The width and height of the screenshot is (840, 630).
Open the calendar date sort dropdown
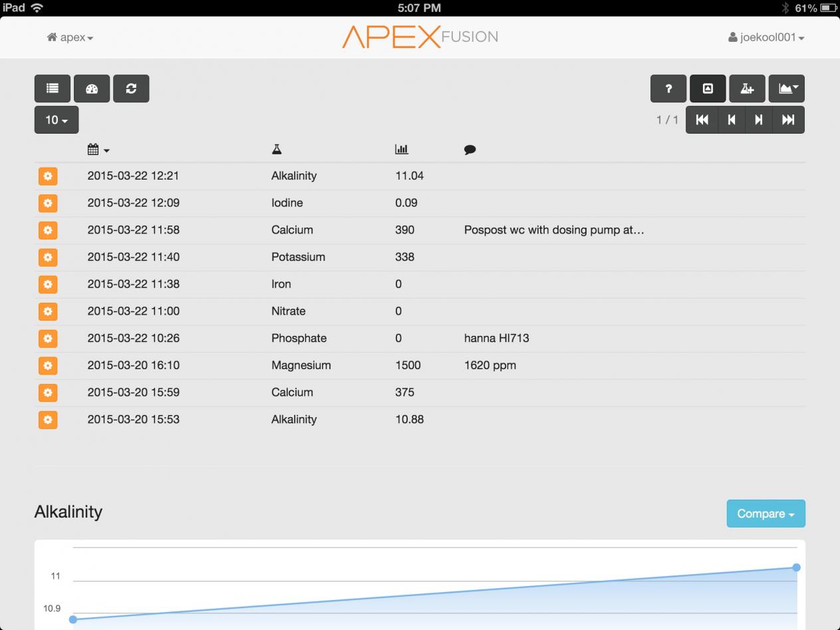coord(98,150)
